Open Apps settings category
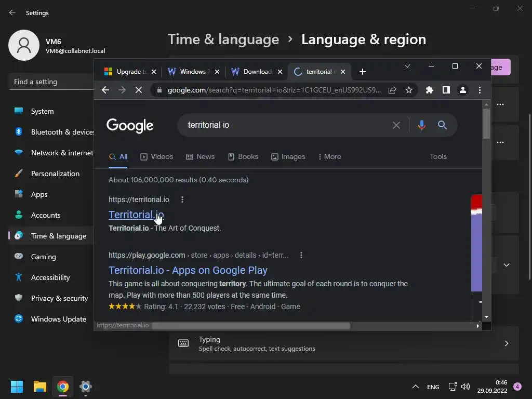The width and height of the screenshot is (532, 399). tap(51, 194)
